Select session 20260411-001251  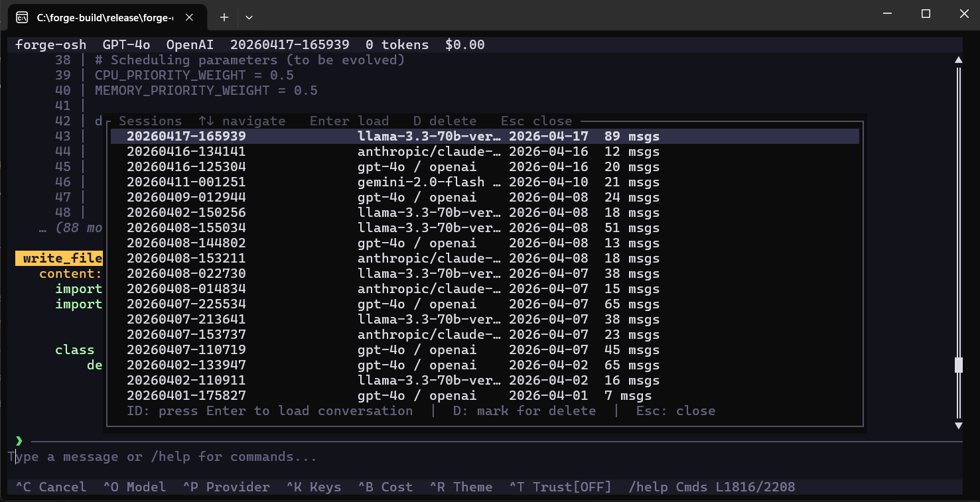pyautogui.click(x=484, y=182)
